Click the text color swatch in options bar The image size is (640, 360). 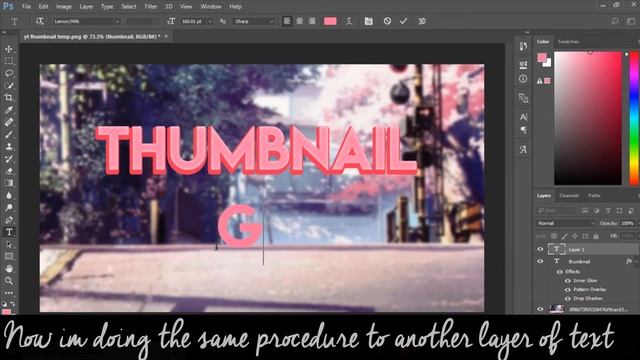tap(330, 21)
